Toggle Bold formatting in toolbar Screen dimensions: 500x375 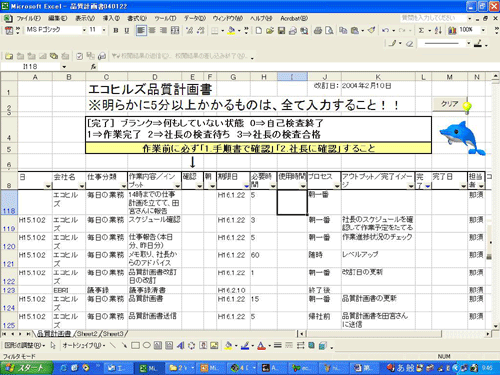[x=116, y=31]
